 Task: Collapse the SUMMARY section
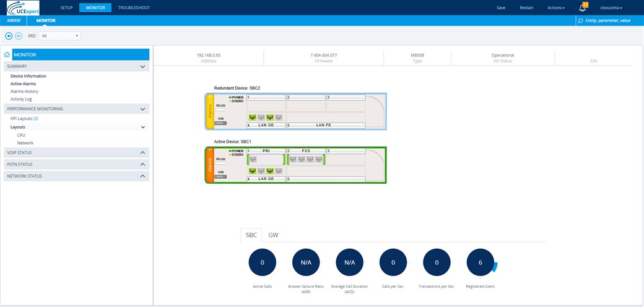pos(142,66)
